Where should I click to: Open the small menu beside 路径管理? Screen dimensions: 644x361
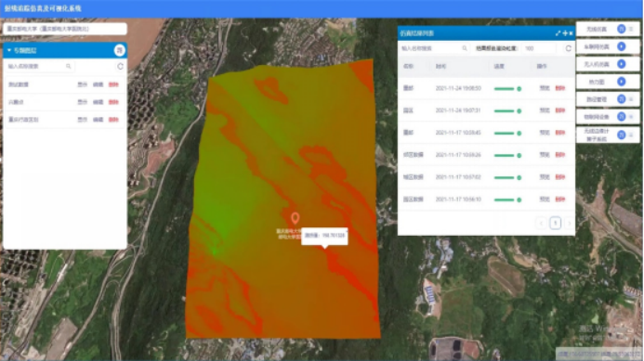click(631, 99)
